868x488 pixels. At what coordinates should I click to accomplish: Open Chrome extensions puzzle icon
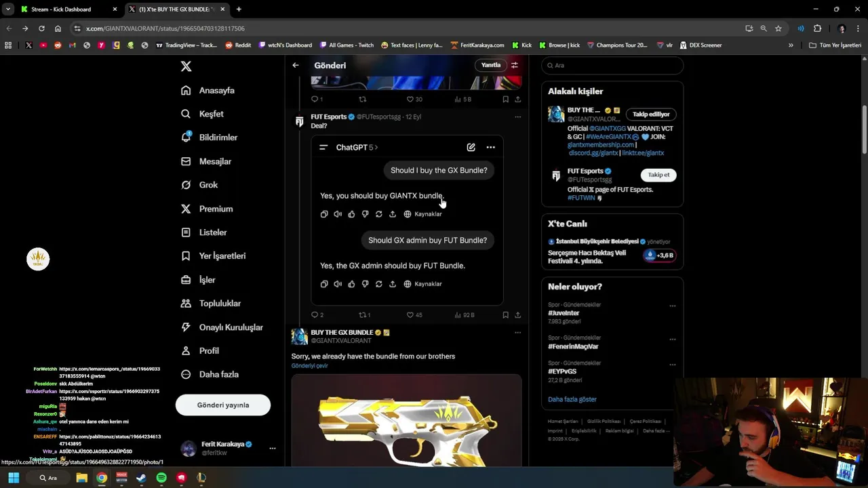[x=817, y=28]
